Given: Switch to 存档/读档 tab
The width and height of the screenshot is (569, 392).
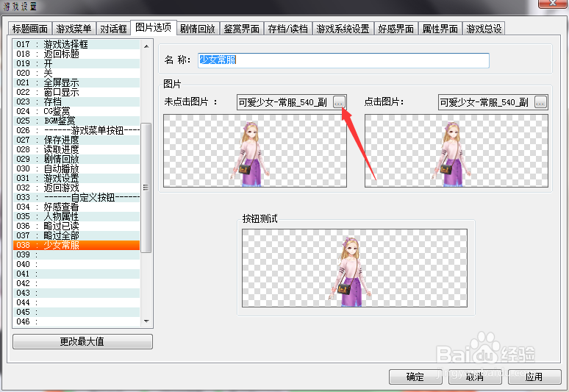Looking at the screenshot, I should pos(287,29).
